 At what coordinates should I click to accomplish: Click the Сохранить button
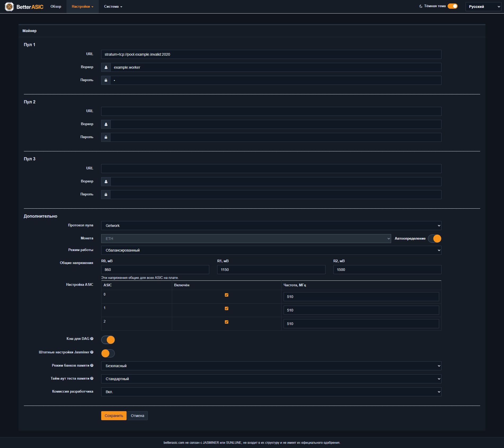[114, 416]
